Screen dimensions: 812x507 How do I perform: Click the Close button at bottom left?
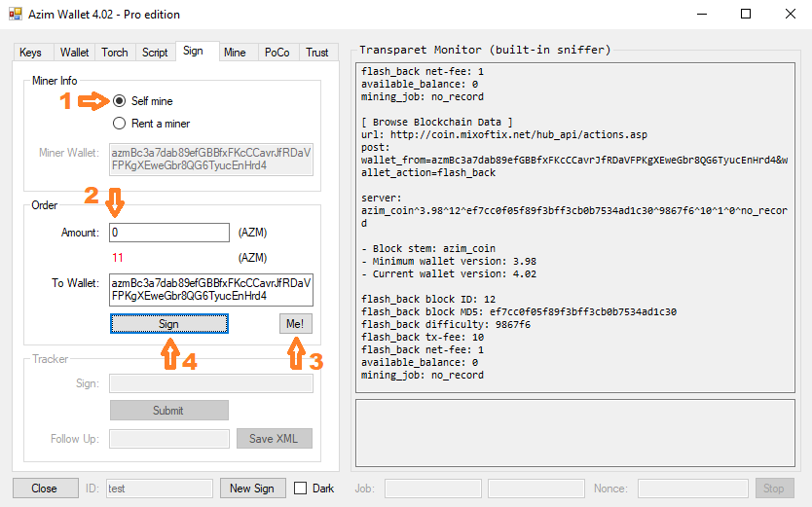(46, 488)
